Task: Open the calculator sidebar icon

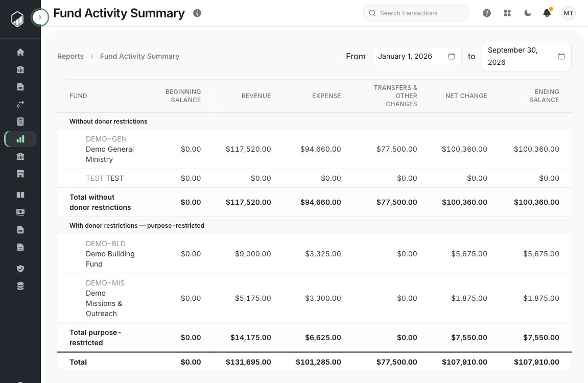Action: pos(20,122)
